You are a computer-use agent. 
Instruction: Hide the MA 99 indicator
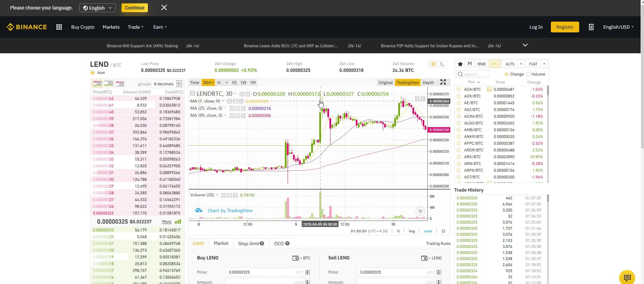[232, 115]
